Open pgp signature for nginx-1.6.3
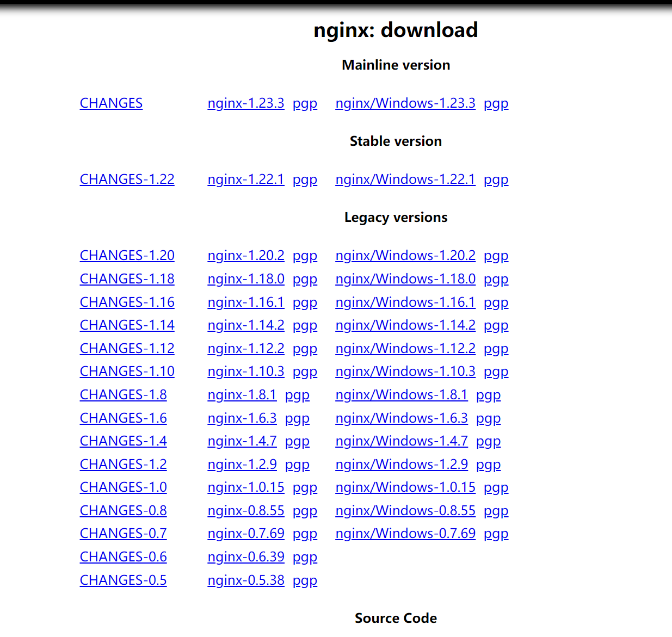This screenshot has width=672, height=637. 297,418
